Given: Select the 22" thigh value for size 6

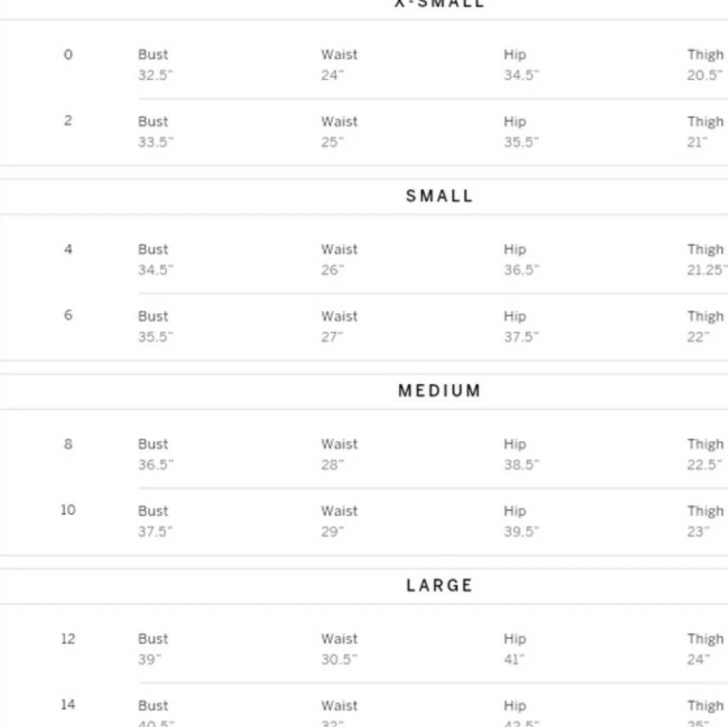Looking at the screenshot, I should tap(698, 337).
